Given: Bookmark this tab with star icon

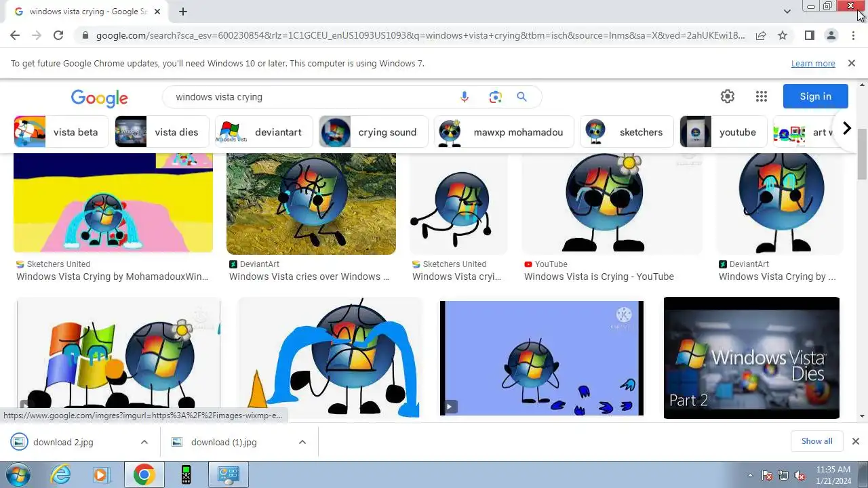Looking at the screenshot, I should coord(783,35).
